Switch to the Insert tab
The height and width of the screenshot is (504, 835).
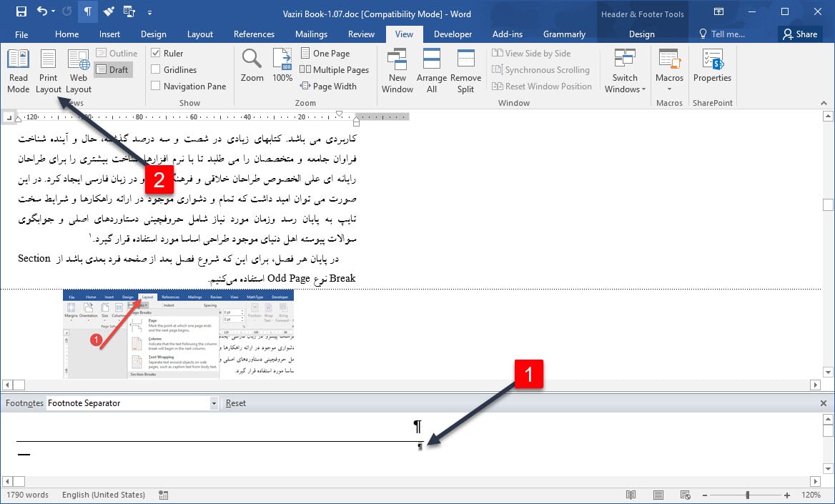pos(109,34)
